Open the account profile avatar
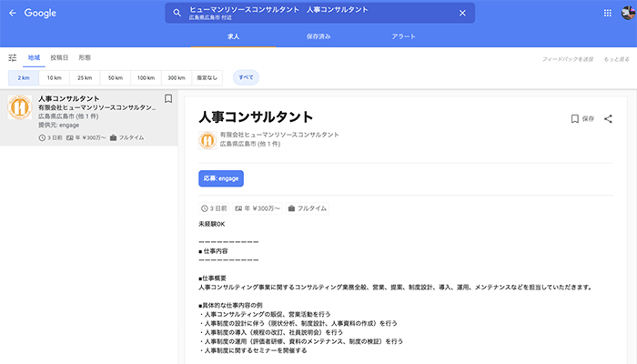This screenshot has height=364, width=637. click(628, 13)
